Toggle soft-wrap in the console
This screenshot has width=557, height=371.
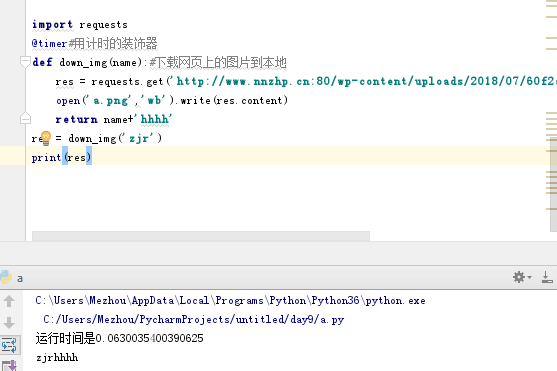[10, 345]
